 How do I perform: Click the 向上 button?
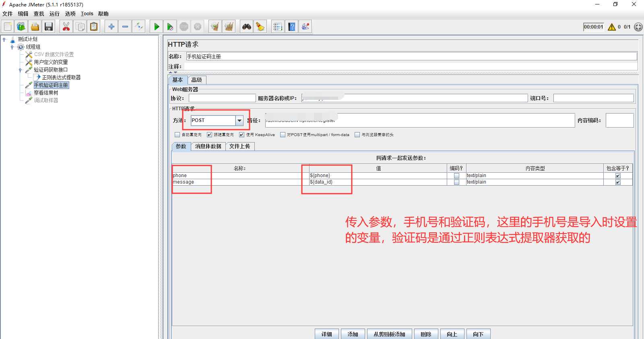pos(452,334)
